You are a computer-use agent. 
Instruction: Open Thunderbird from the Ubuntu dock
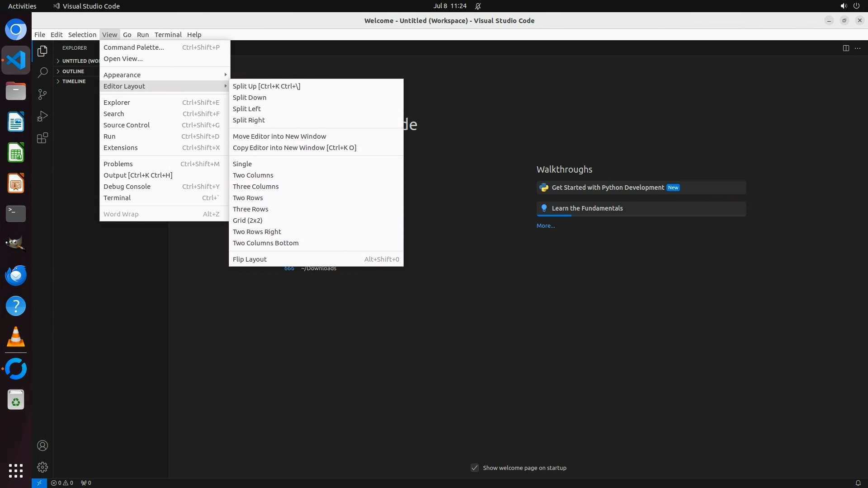[16, 275]
